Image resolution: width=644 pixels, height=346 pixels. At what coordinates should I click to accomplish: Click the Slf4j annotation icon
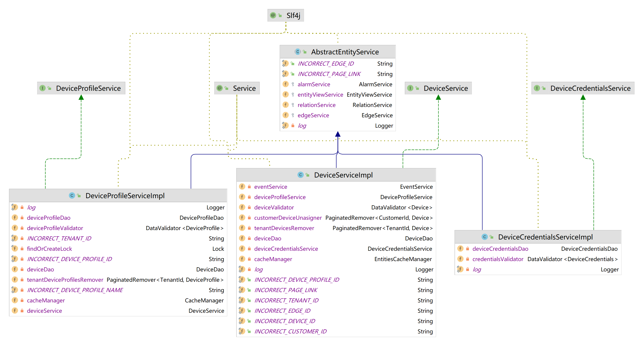coord(273,16)
